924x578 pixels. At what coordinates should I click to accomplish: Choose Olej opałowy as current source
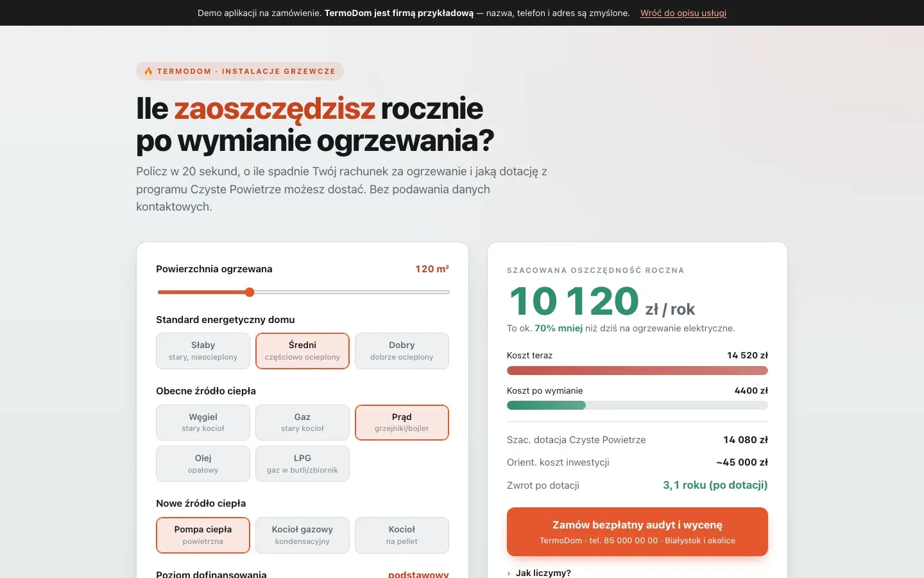[203, 464]
